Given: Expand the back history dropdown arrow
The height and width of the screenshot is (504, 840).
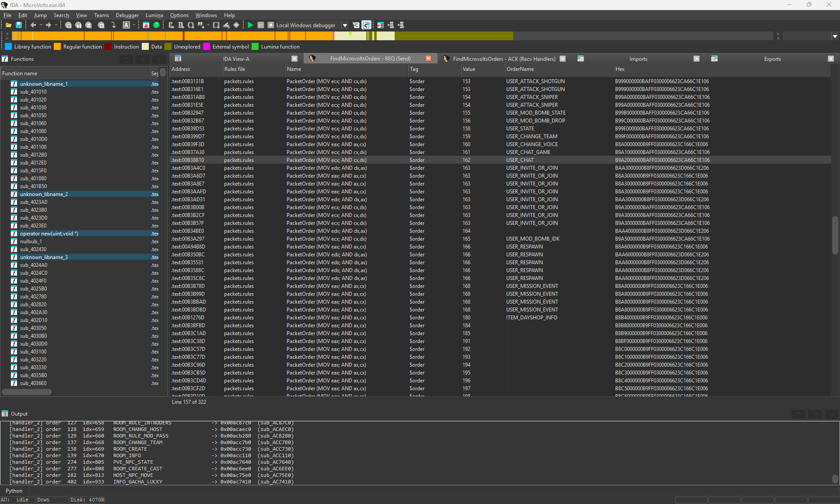Looking at the screenshot, I should tap(41, 25).
